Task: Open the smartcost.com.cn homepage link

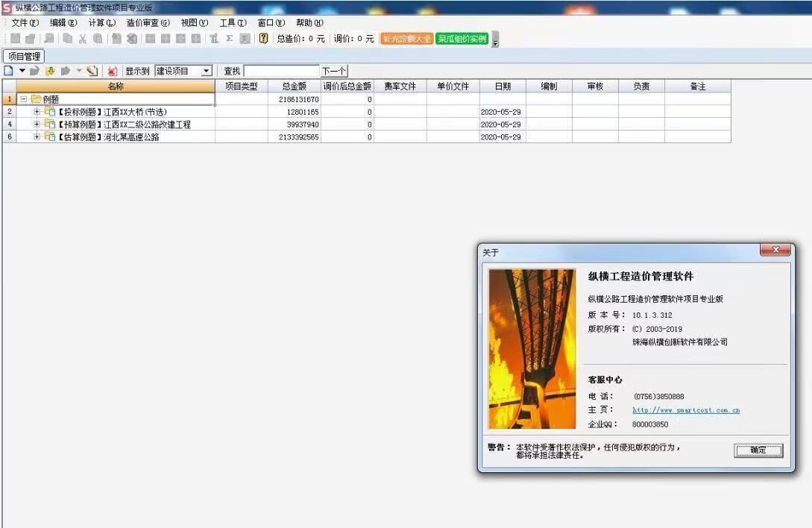Action: coord(685,410)
